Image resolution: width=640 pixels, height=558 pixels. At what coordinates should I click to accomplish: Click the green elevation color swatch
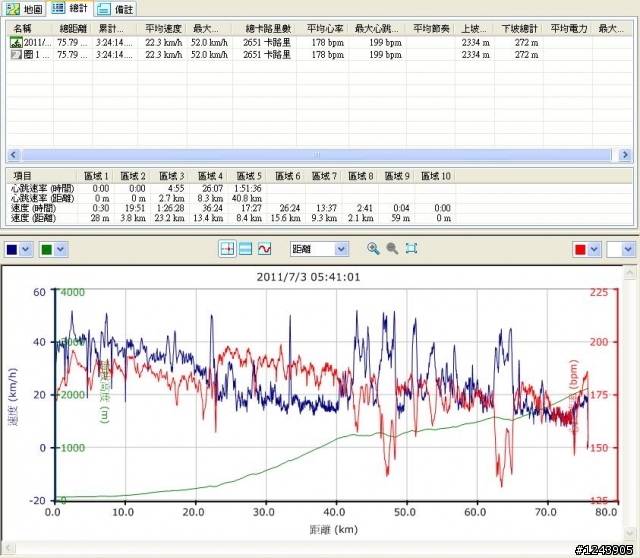(47, 249)
